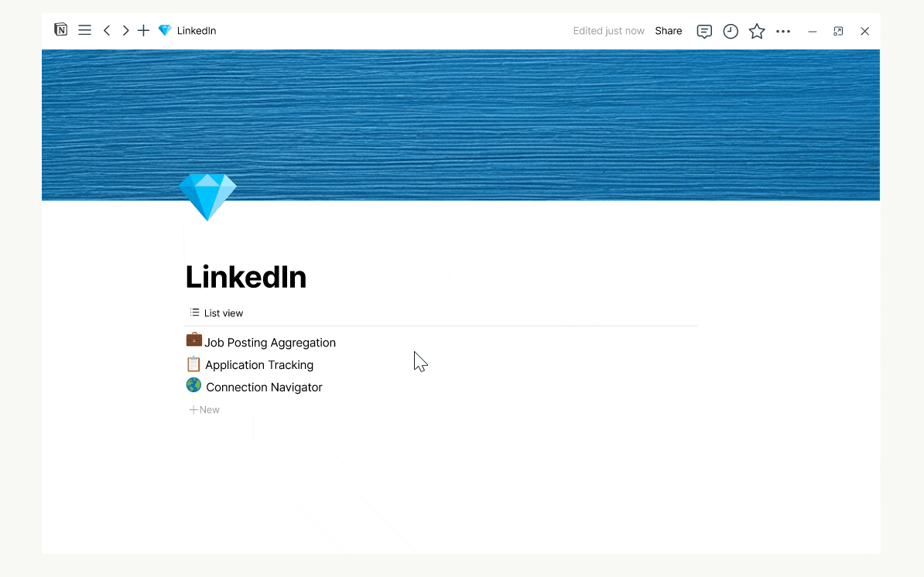The image size is (924, 577).
Task: Go back with the left arrow
Action: 107,30
